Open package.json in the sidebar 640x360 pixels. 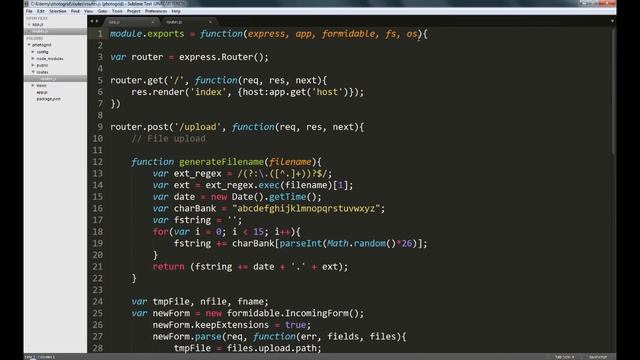[x=49, y=99]
